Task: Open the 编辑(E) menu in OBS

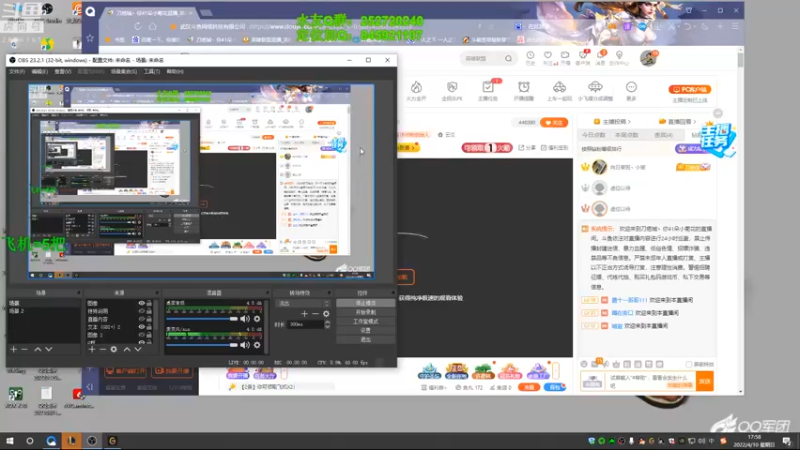Action: tap(39, 72)
